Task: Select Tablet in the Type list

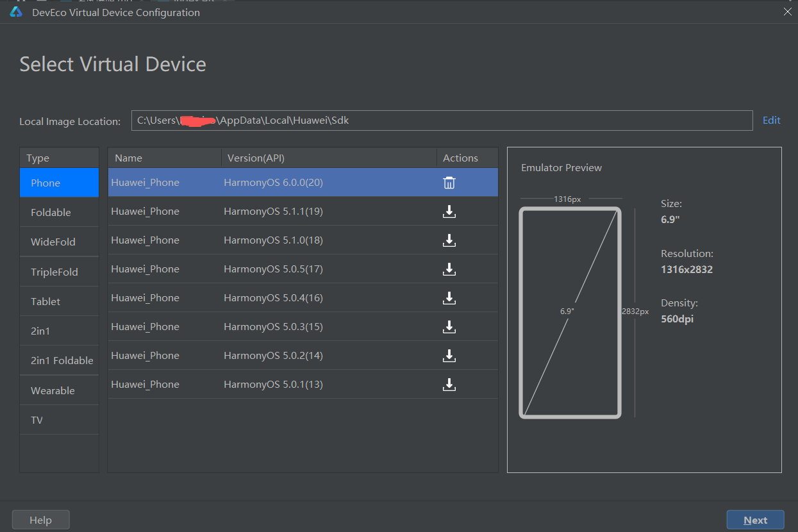Action: click(x=46, y=301)
